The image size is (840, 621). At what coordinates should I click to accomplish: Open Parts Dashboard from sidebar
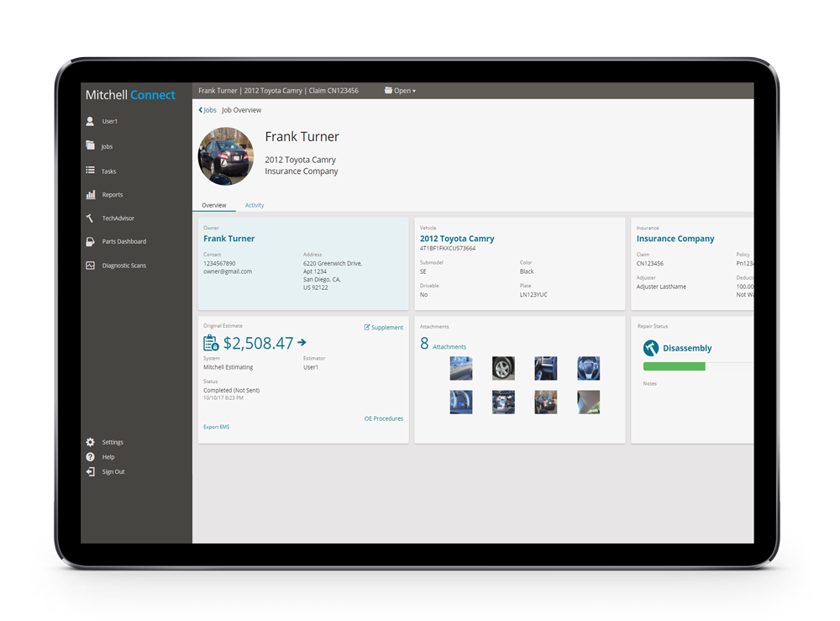pyautogui.click(x=124, y=242)
